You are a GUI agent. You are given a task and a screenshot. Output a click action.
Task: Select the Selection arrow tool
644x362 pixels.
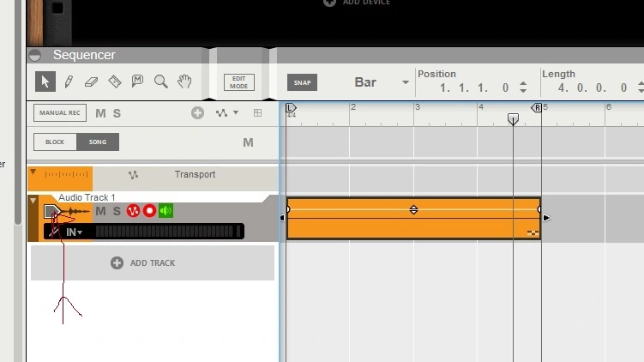45,81
